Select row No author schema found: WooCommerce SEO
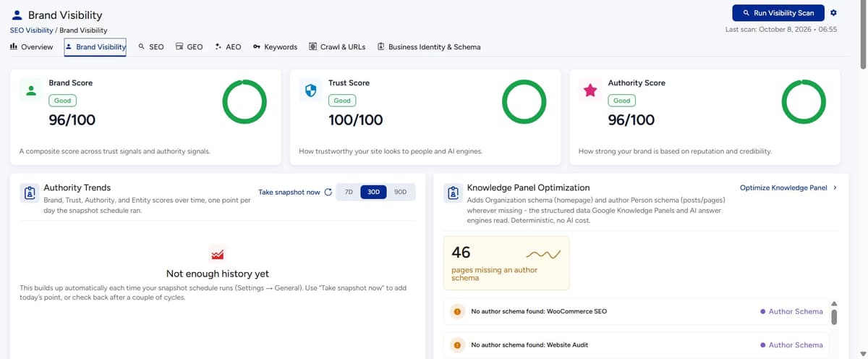Viewport: 868px width, 359px height. pos(637,311)
